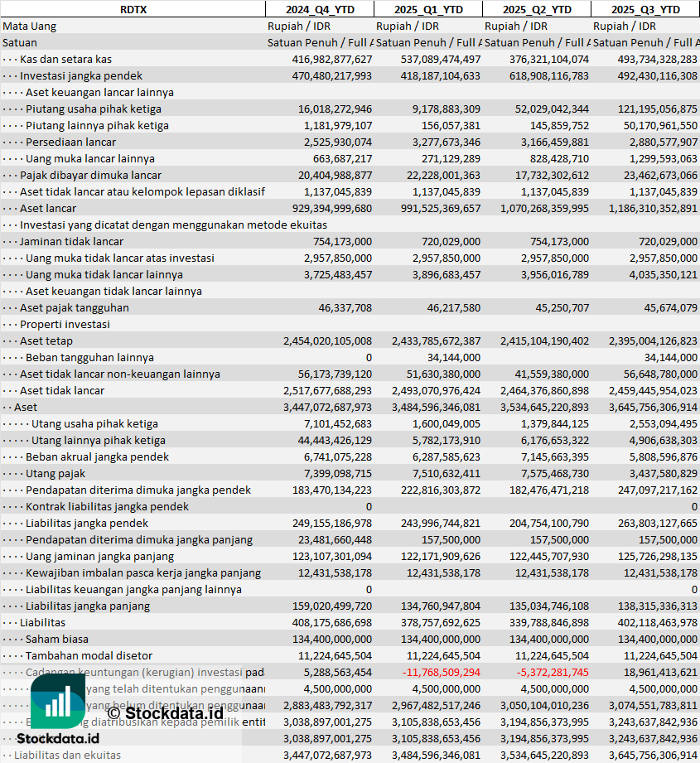Select 'Uang muka tidak lancar atas investasi'

click(x=120, y=258)
